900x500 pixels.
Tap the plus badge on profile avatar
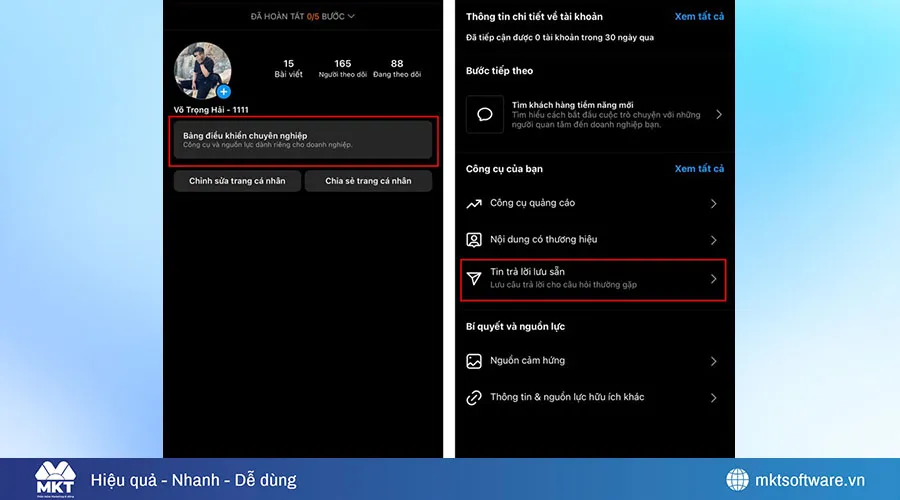tap(224, 91)
